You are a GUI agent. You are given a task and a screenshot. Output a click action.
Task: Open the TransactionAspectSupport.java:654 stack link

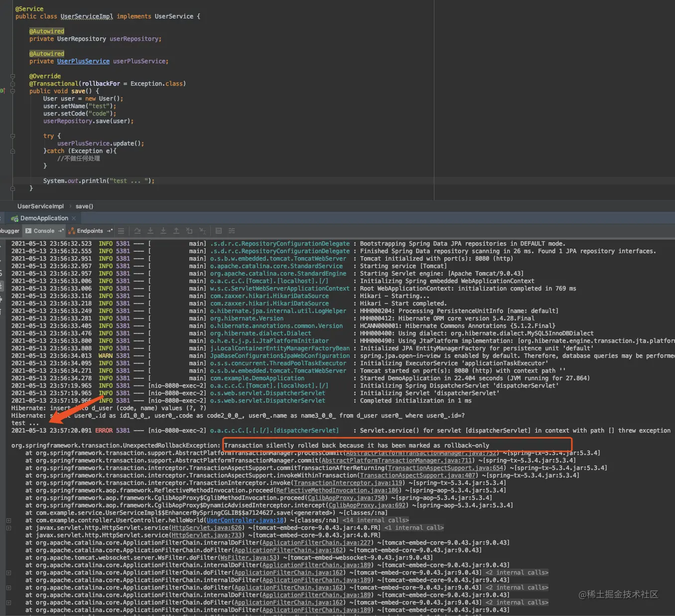(445, 468)
